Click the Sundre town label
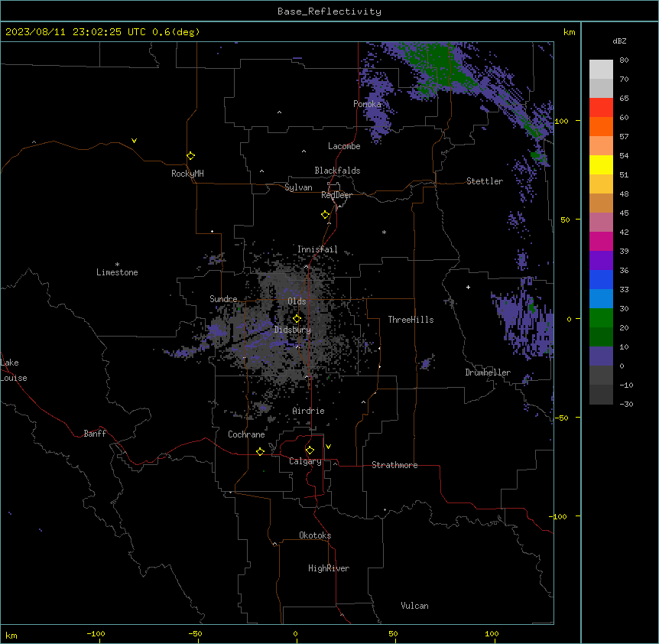 (x=223, y=299)
